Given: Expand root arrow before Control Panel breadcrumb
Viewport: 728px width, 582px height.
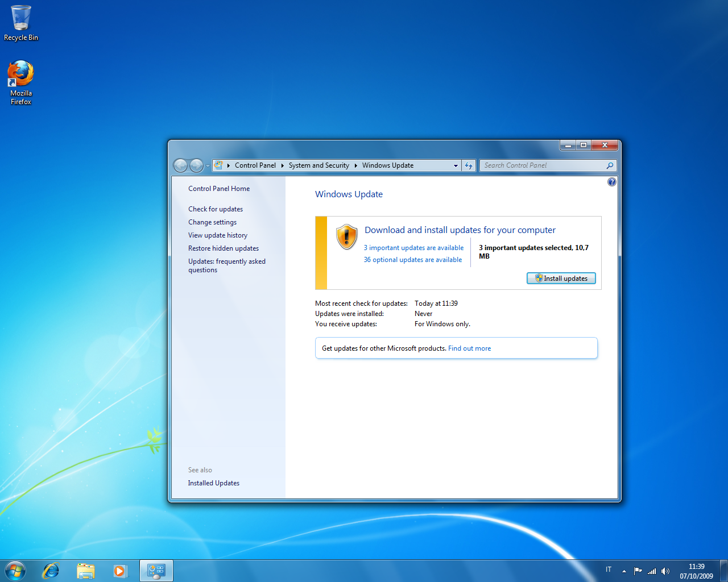Looking at the screenshot, I should pos(229,165).
